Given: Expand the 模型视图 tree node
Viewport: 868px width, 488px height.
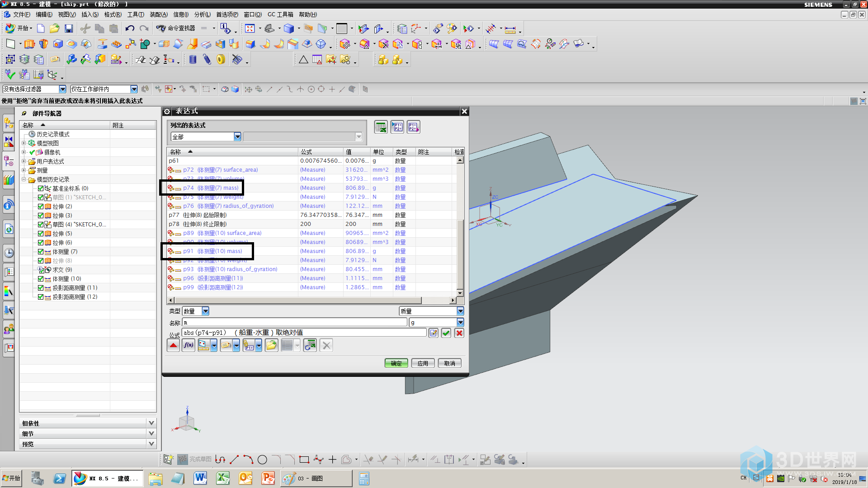Looking at the screenshot, I should pos(24,143).
